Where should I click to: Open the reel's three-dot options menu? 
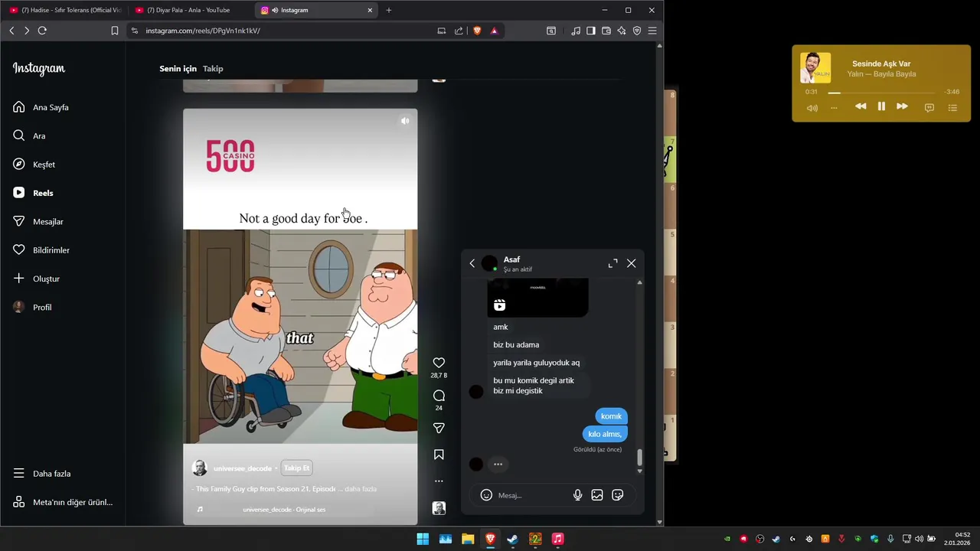[439, 481]
